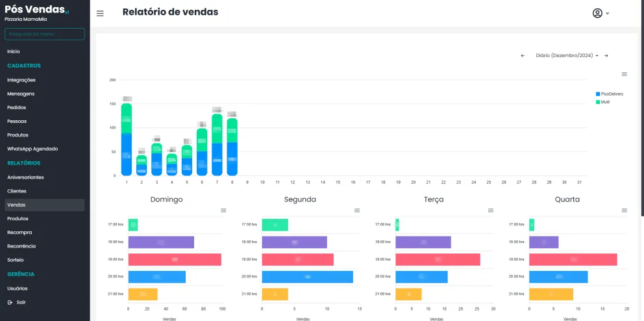Viewport: 644px width, 321px height.
Task: Open Mensagens in the sidebar
Action: click(21, 94)
